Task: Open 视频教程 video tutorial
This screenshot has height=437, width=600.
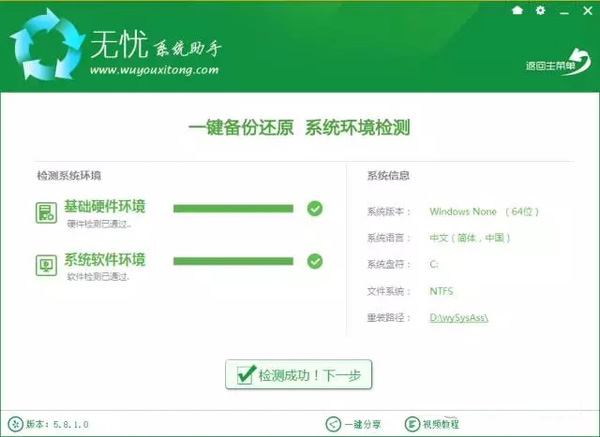Action: click(x=432, y=424)
